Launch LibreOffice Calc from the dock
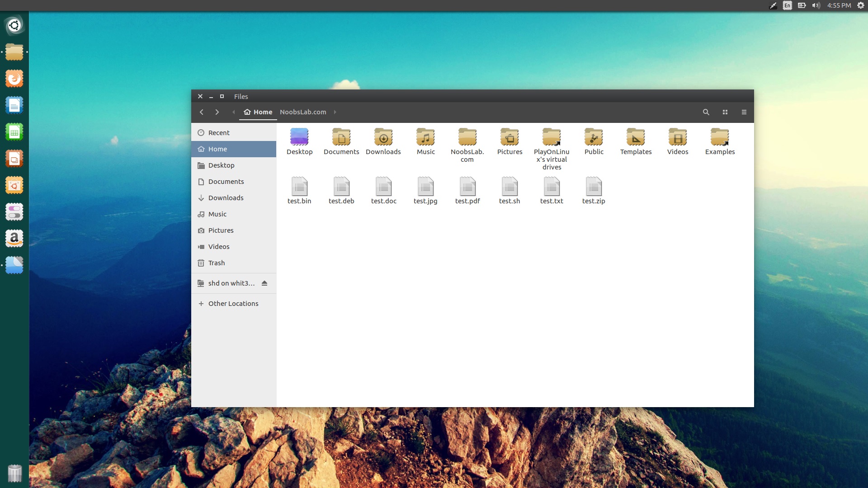Screen dimensions: 868x488 coord(14,131)
